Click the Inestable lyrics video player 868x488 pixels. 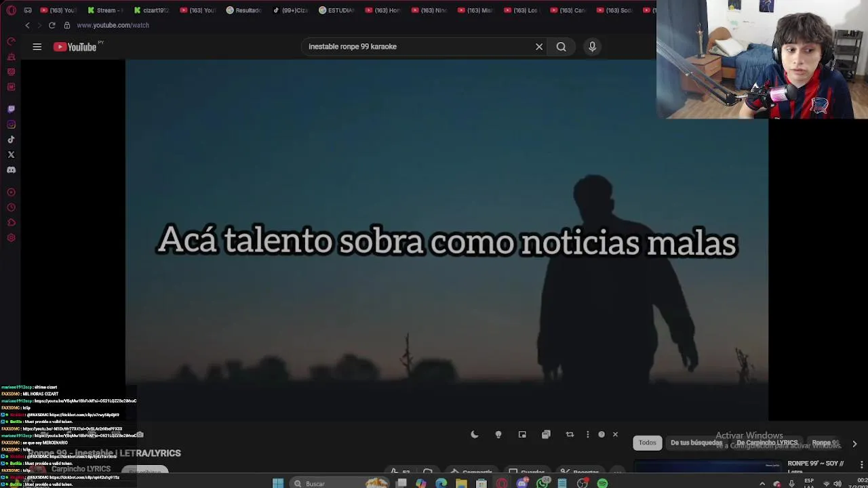pyautogui.click(x=446, y=240)
